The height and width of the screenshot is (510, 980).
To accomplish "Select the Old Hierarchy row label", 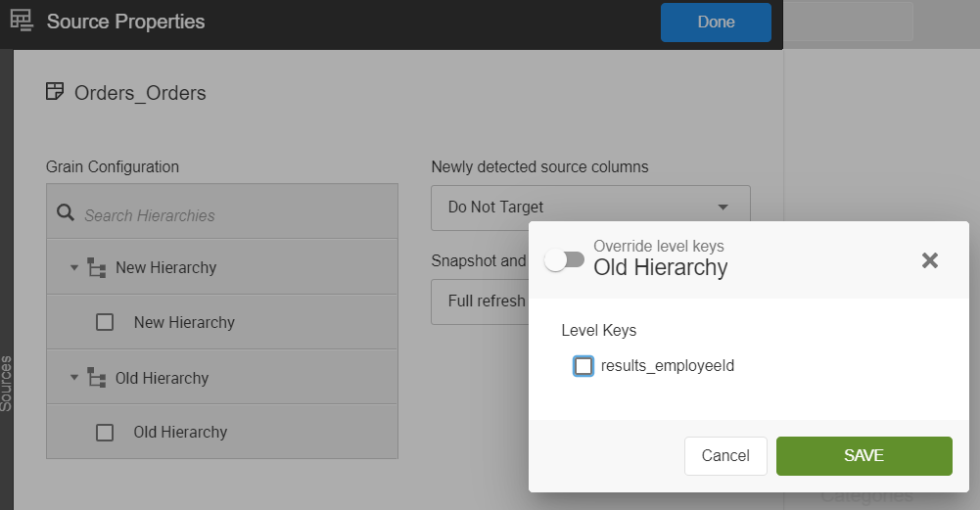I will [x=180, y=433].
